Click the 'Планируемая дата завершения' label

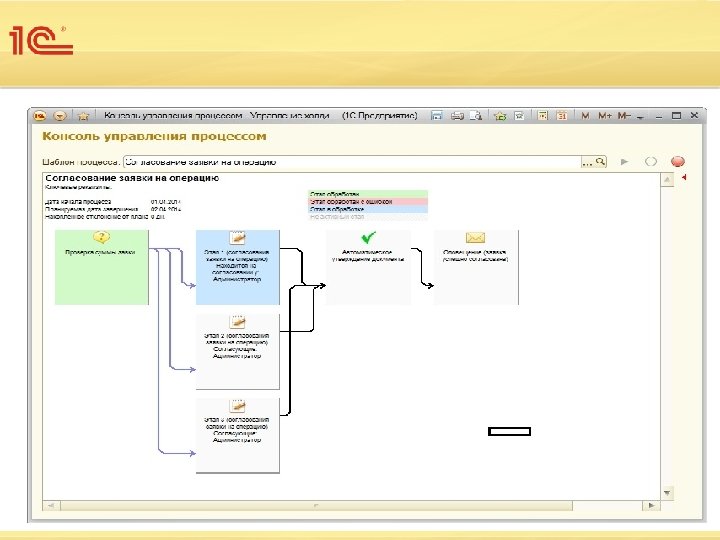(x=91, y=209)
